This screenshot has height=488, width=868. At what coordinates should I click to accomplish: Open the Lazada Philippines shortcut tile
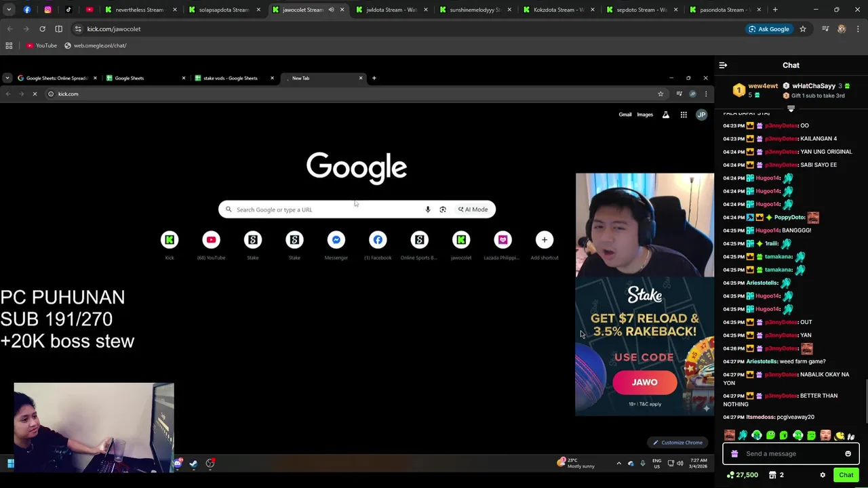[502, 245]
